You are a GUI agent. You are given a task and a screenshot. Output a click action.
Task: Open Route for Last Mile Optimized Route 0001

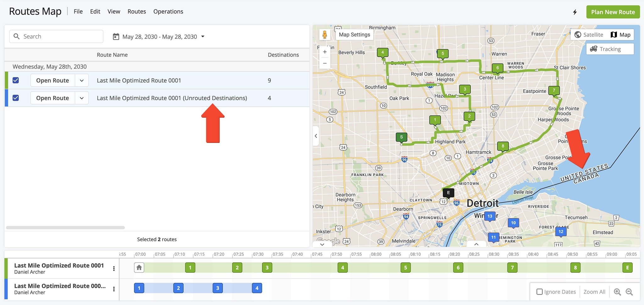pyautogui.click(x=53, y=80)
